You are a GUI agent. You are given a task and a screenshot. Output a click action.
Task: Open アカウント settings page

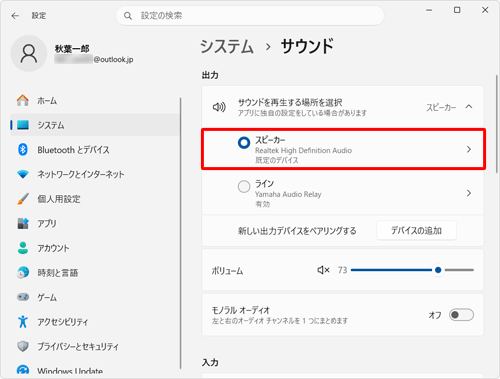tap(95, 248)
